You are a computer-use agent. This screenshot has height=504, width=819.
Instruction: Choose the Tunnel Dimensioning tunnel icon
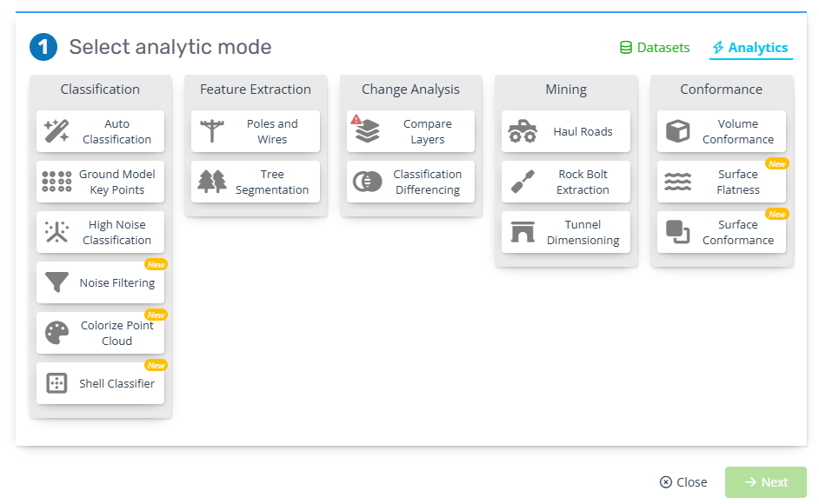click(523, 232)
